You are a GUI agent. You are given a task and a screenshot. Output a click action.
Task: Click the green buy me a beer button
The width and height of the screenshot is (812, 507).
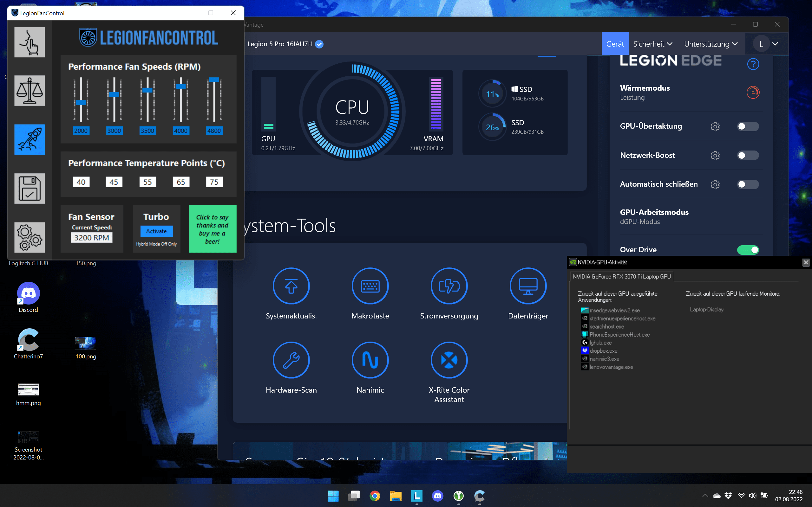[x=213, y=229]
